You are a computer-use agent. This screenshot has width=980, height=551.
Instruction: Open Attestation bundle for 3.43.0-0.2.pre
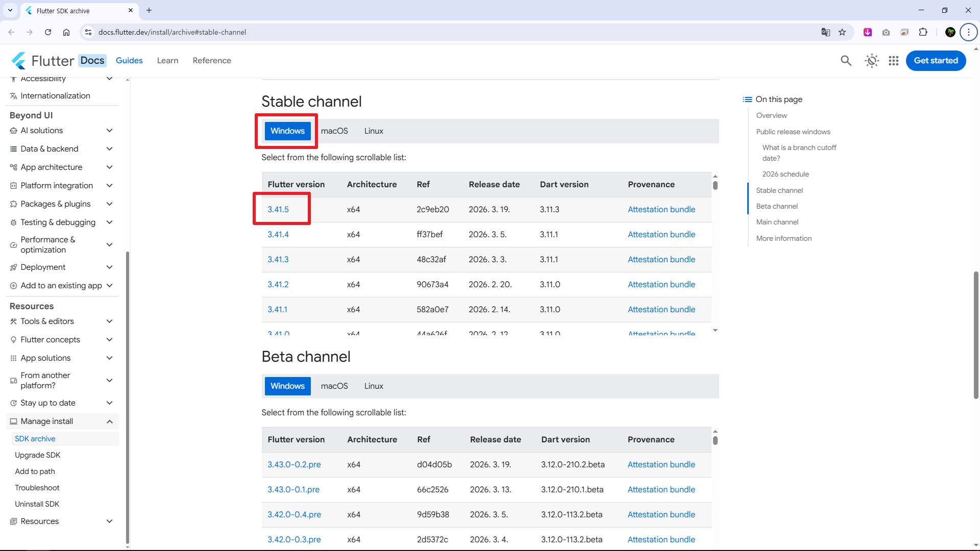661,465
